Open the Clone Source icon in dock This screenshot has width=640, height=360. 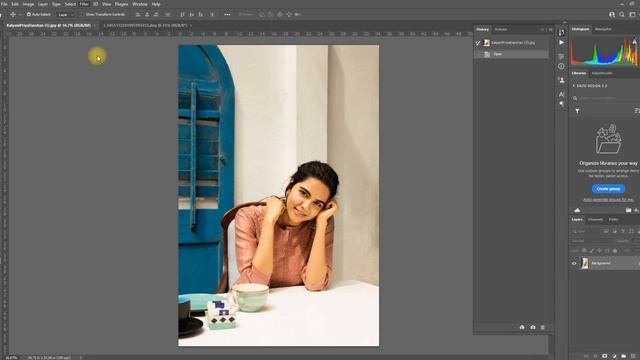point(562,80)
